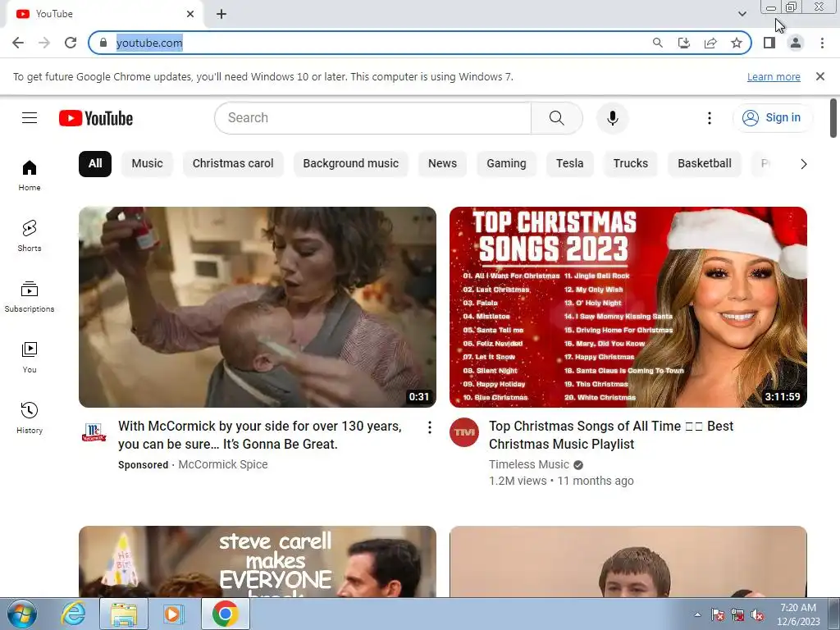Reload the page with refresh icon
Screen dimensions: 840x630
(71, 43)
